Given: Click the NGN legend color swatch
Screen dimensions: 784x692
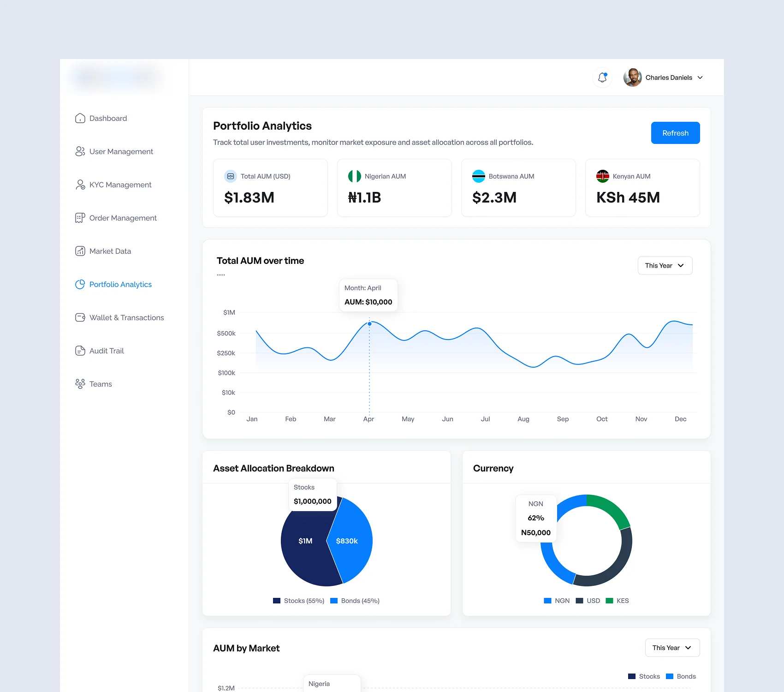Looking at the screenshot, I should click(x=548, y=601).
